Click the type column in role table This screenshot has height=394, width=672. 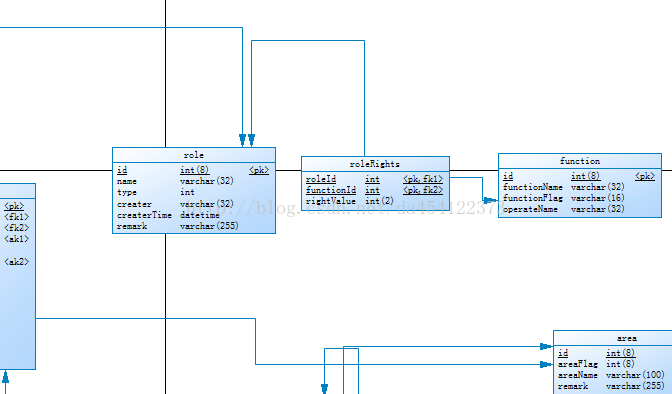point(127,192)
